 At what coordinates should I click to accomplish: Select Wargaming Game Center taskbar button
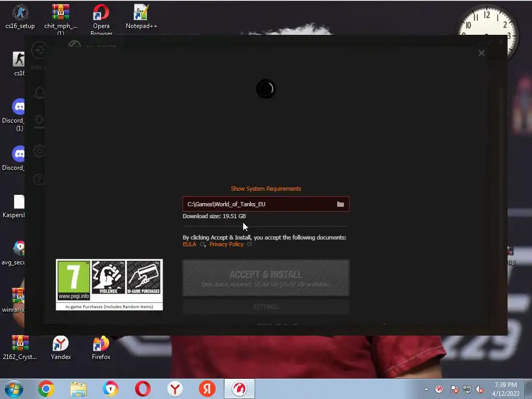click(240, 389)
